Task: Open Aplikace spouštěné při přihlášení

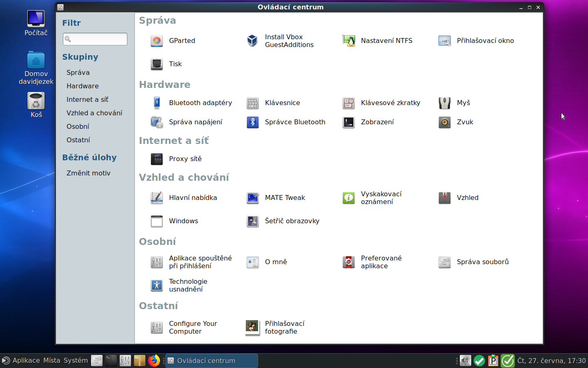Action: (x=191, y=262)
